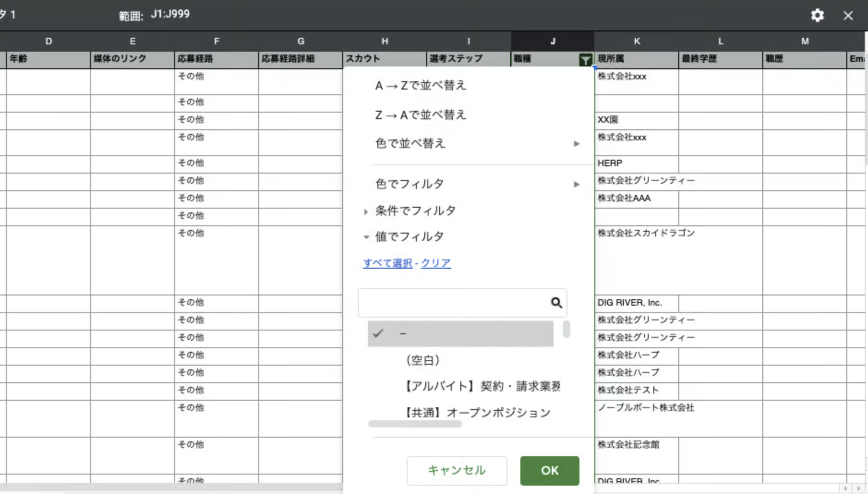Click the すべて選択 link
This screenshot has height=494, width=868.
pos(387,263)
